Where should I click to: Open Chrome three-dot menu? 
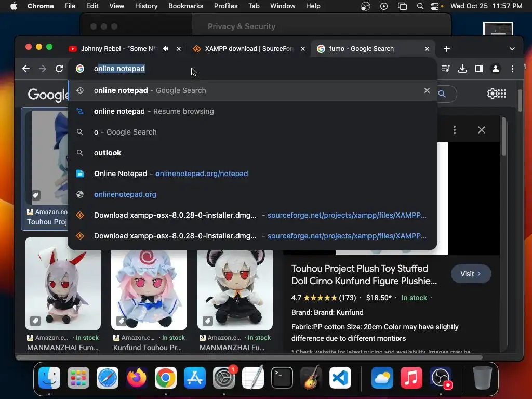(512, 69)
